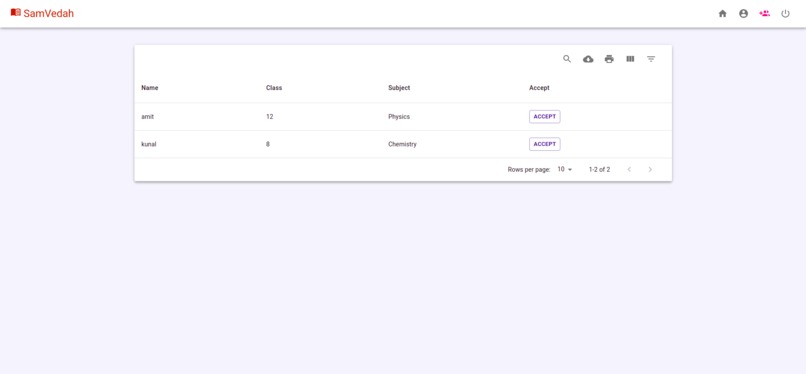
Task: Open the pink group requests icon
Action: pos(764,14)
